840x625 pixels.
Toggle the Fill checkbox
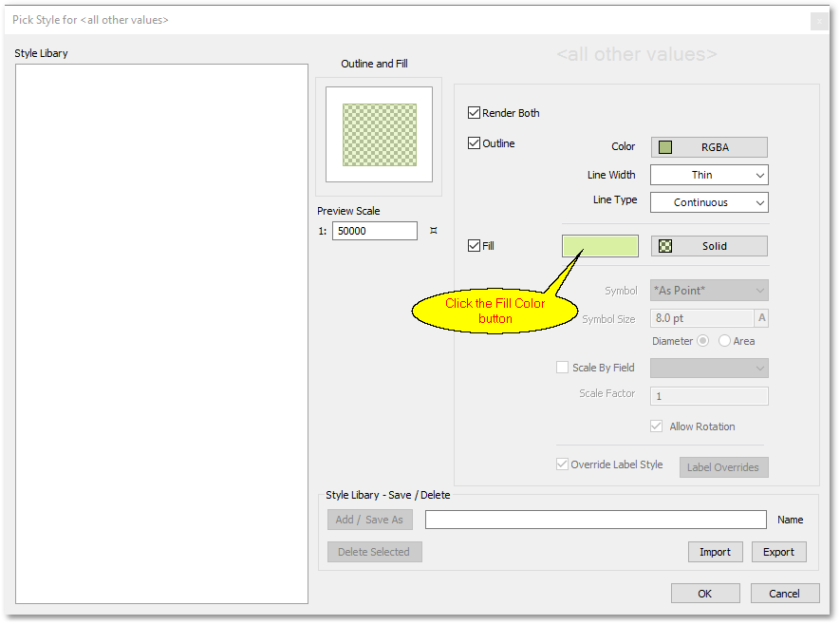pyautogui.click(x=474, y=245)
